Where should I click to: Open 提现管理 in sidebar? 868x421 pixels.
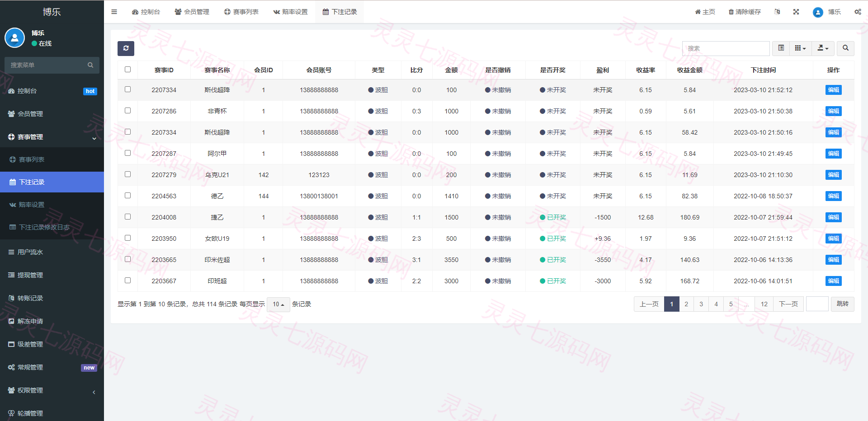pos(52,275)
